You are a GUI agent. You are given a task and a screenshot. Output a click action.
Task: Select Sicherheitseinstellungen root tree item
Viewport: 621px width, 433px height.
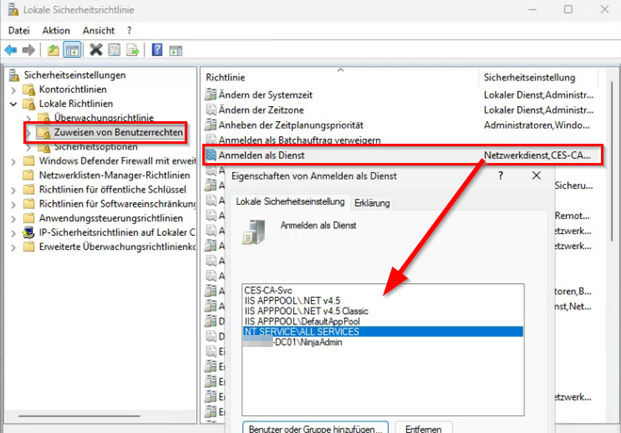click(x=74, y=75)
